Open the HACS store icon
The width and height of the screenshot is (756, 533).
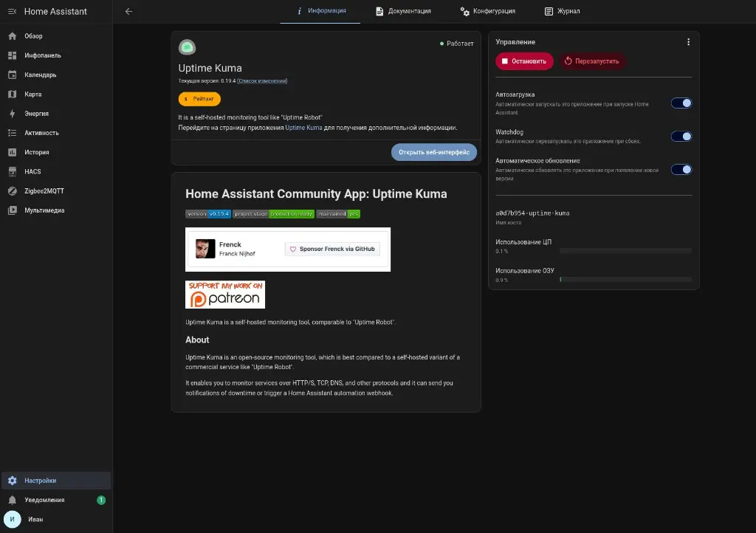coord(12,171)
